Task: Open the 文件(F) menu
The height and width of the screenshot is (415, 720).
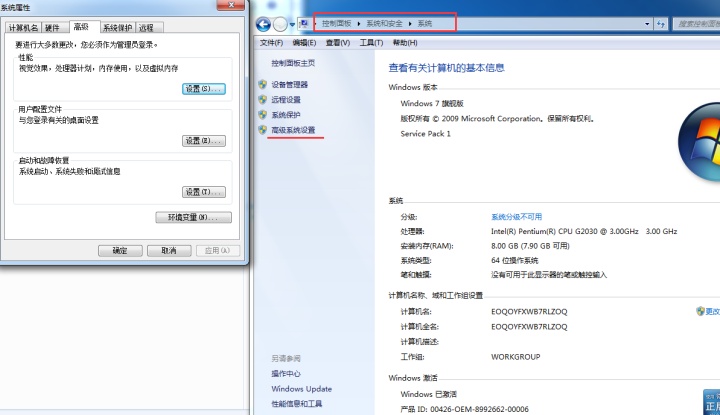Action: tap(271, 43)
